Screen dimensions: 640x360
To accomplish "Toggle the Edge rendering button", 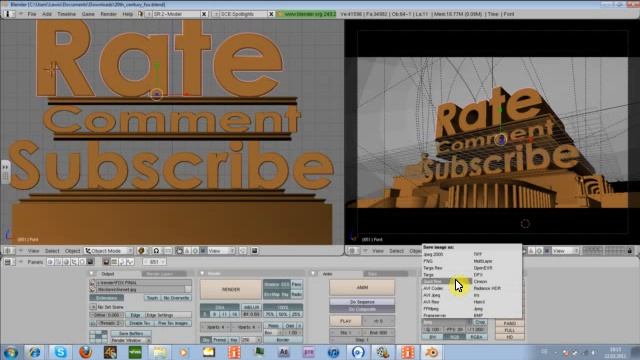I will click(x=135, y=315).
